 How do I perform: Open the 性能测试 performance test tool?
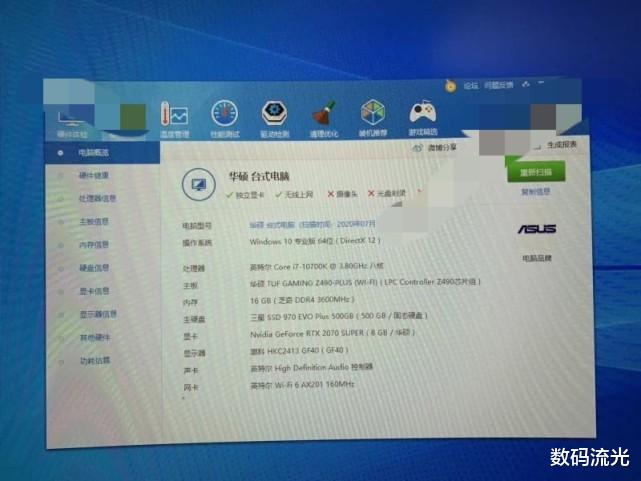pyautogui.click(x=224, y=118)
